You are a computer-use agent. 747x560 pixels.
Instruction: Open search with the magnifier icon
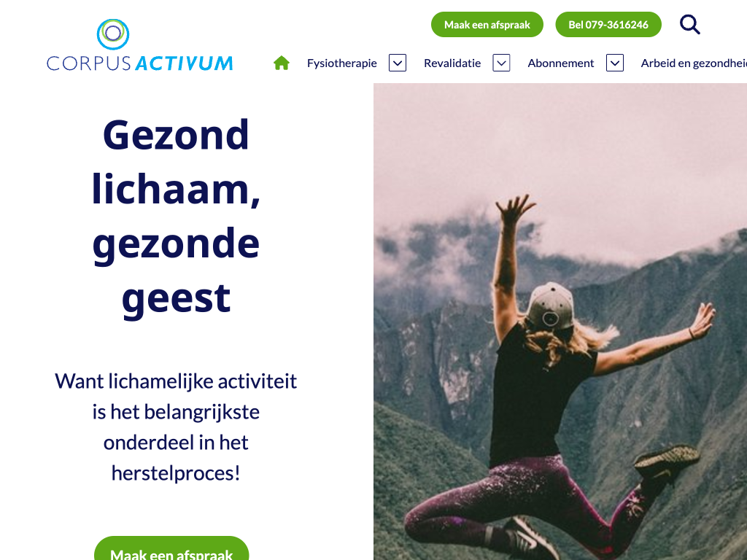pyautogui.click(x=690, y=24)
